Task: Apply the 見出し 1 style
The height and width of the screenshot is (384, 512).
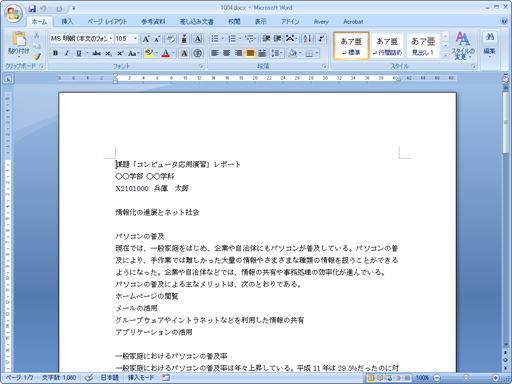Action: 423,46
